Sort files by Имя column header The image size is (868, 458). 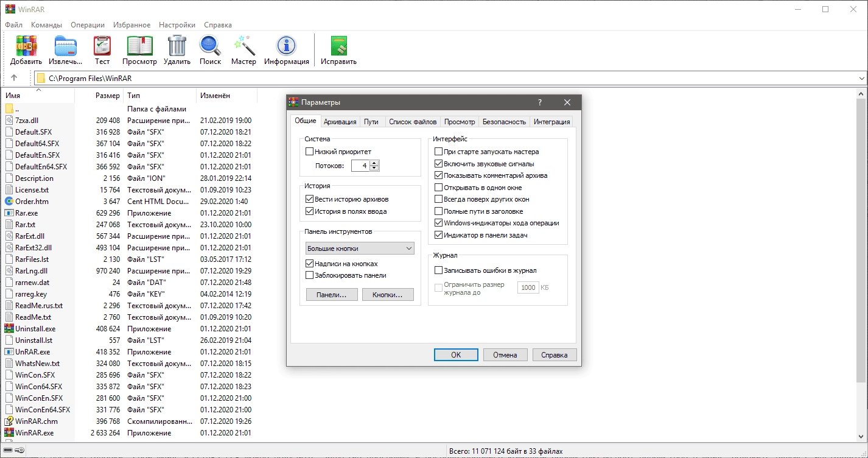coord(39,96)
